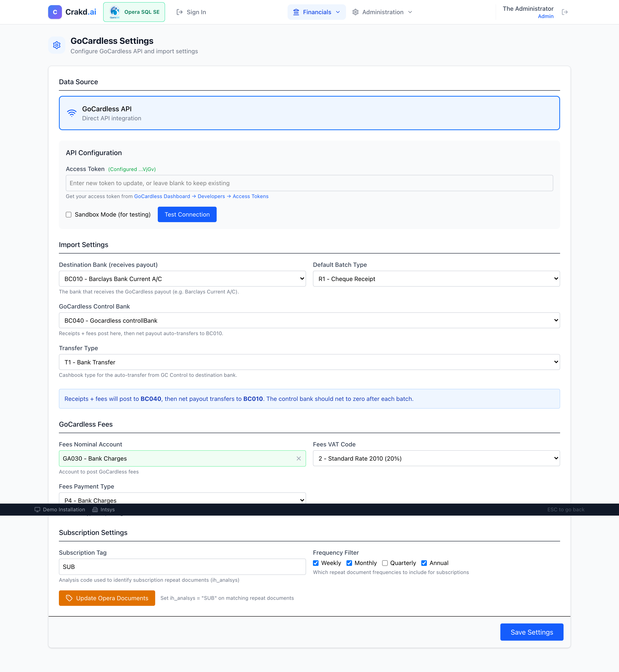Click the Crakd.ai logo icon
The height and width of the screenshot is (672, 619).
(55, 12)
